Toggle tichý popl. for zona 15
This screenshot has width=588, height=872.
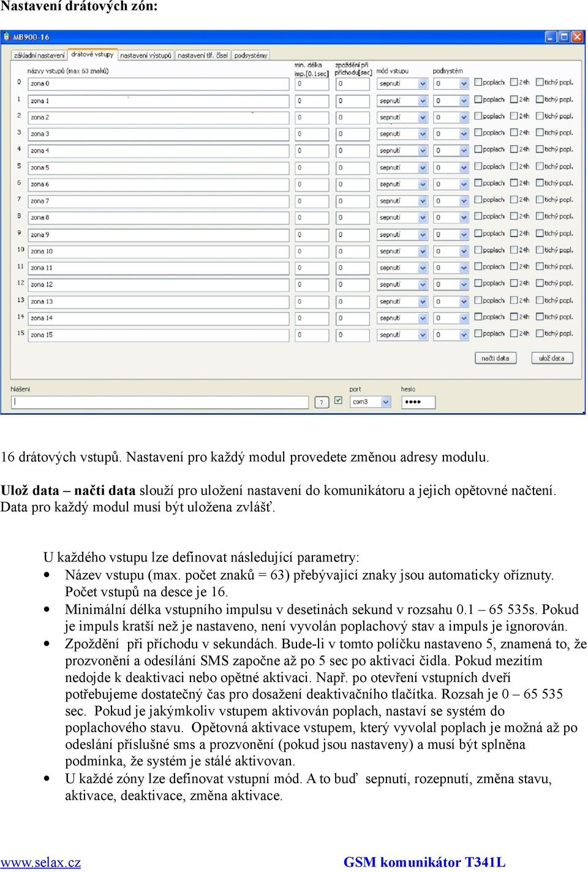[540, 333]
